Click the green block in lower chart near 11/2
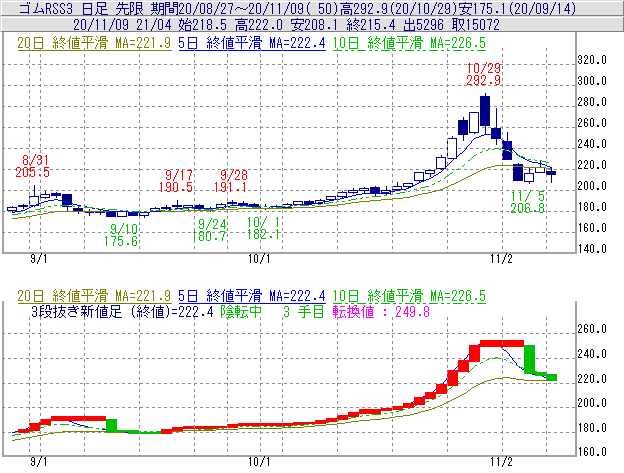This screenshot has height=473, width=624. [529, 359]
